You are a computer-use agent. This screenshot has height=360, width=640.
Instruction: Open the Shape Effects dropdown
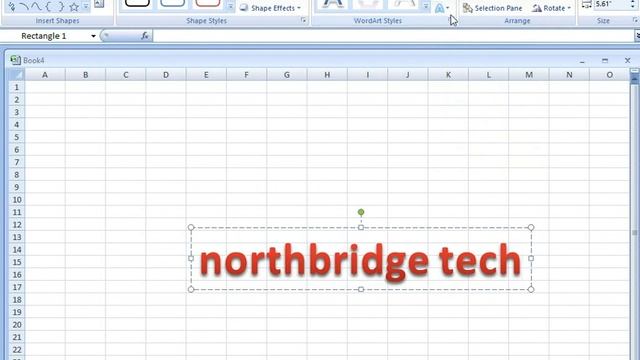pos(270,8)
